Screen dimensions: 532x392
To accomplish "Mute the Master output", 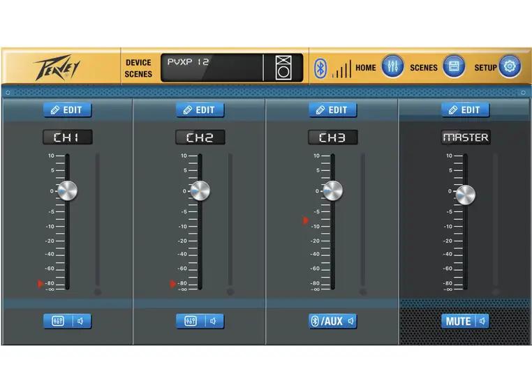I will [458, 321].
